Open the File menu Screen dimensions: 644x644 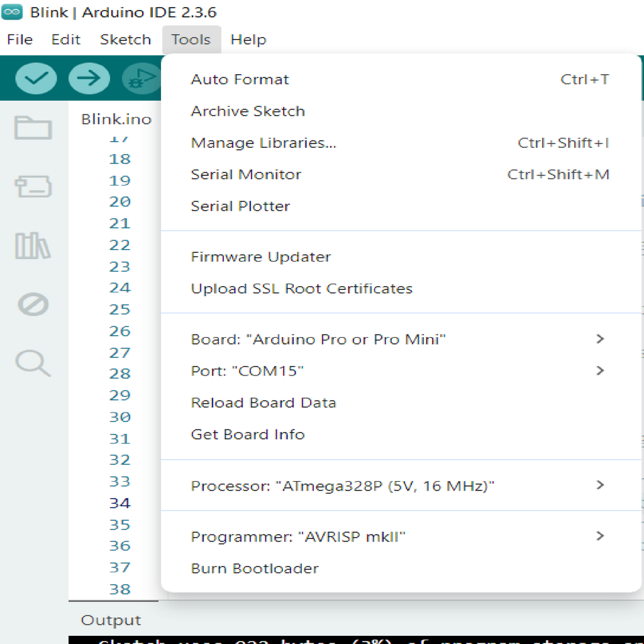19,40
